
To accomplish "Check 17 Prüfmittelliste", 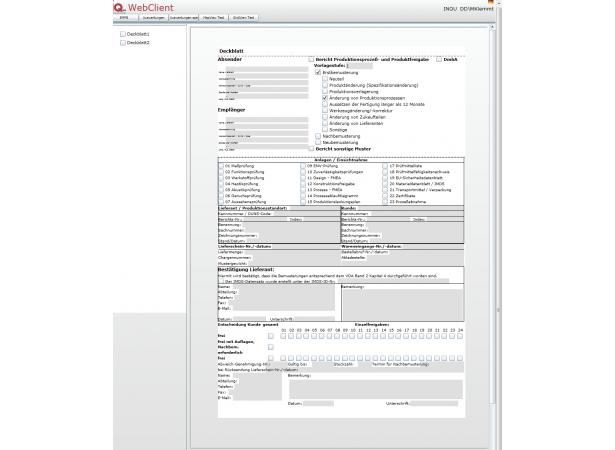I will click(385, 166).
